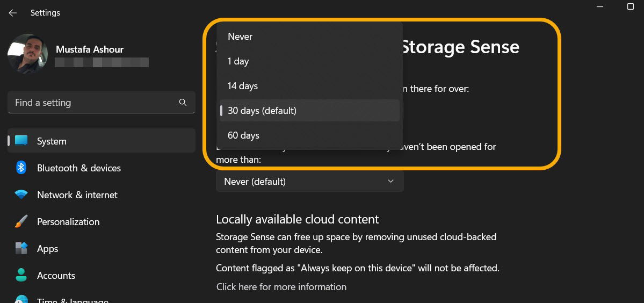Choose Never from the dropdown list
The image size is (644, 303).
310,37
